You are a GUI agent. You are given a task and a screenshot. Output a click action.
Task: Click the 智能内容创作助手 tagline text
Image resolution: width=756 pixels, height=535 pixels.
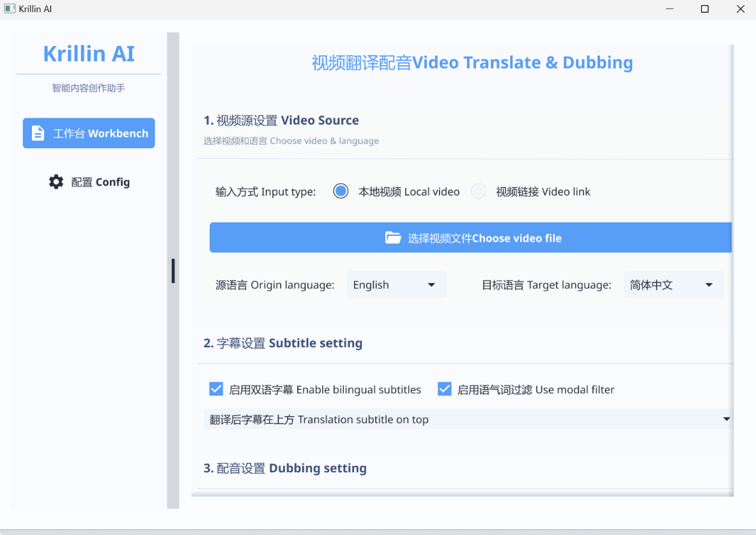coord(89,88)
